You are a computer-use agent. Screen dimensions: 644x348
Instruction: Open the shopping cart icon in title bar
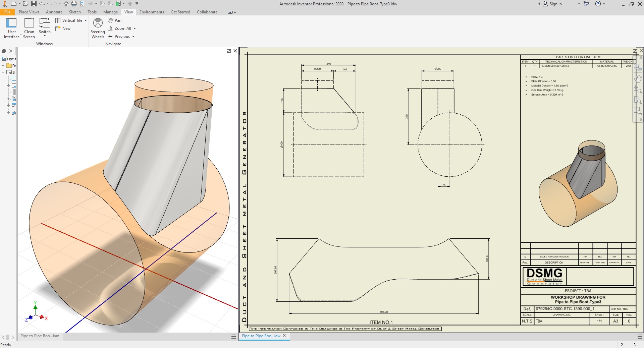586,4
